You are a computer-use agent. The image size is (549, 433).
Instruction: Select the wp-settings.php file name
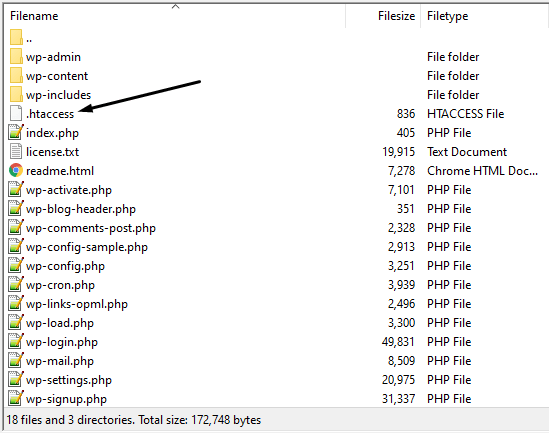[69, 380]
